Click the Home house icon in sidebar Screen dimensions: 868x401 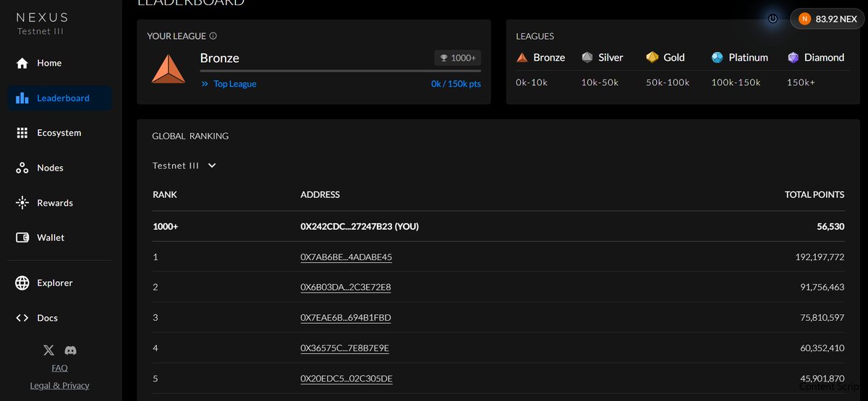click(22, 63)
